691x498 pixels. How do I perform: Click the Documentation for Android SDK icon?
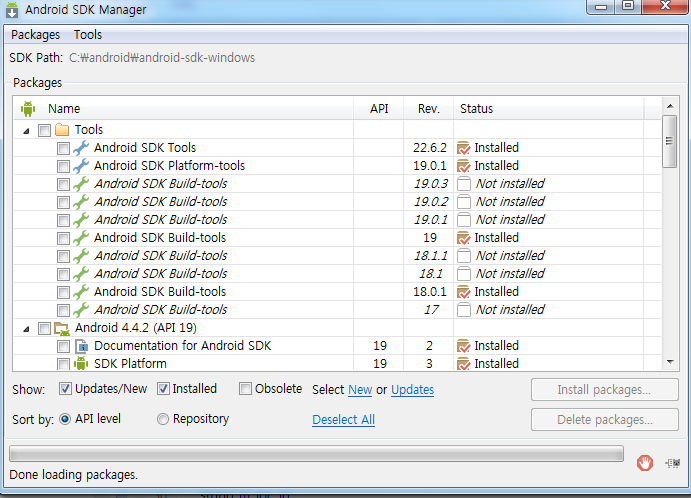pos(81,346)
